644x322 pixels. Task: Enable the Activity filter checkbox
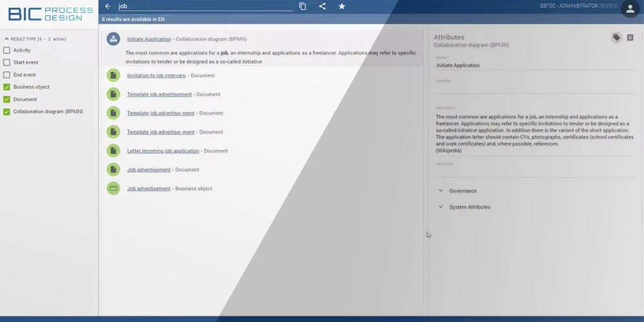click(6, 50)
